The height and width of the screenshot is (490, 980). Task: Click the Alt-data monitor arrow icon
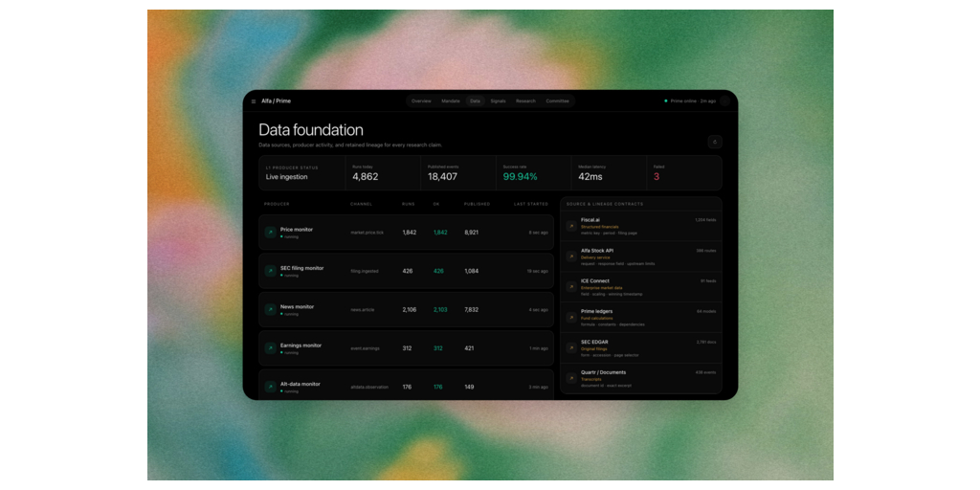point(271,387)
